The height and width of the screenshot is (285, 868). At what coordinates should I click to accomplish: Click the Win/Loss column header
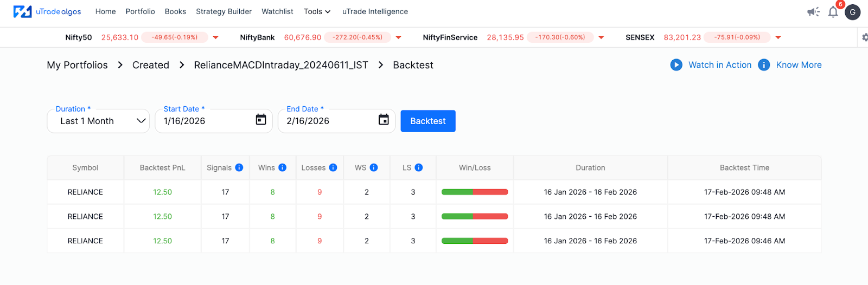(475, 168)
